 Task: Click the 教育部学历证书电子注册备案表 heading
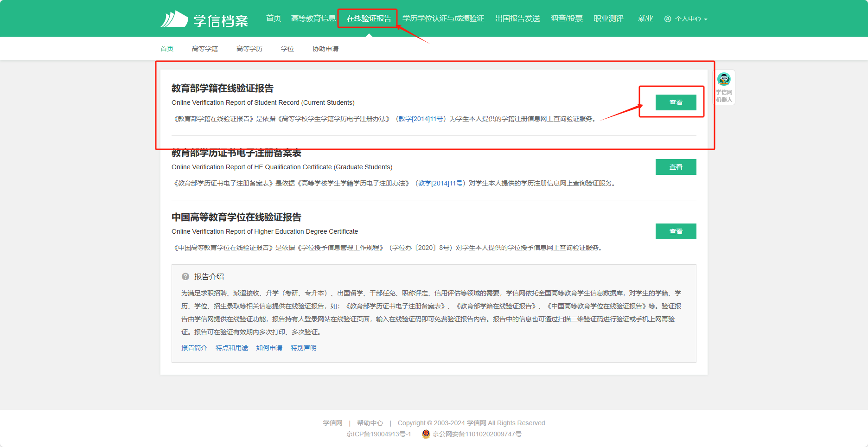pyautogui.click(x=236, y=153)
